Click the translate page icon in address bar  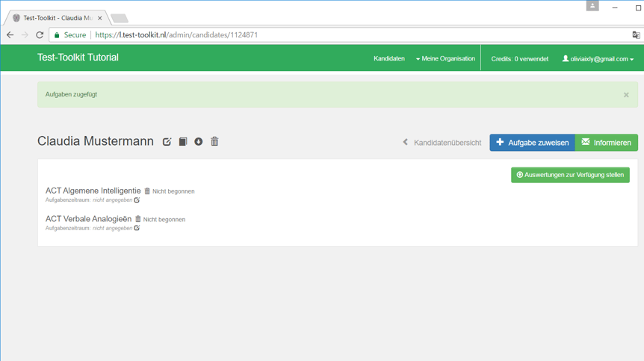pos(636,35)
